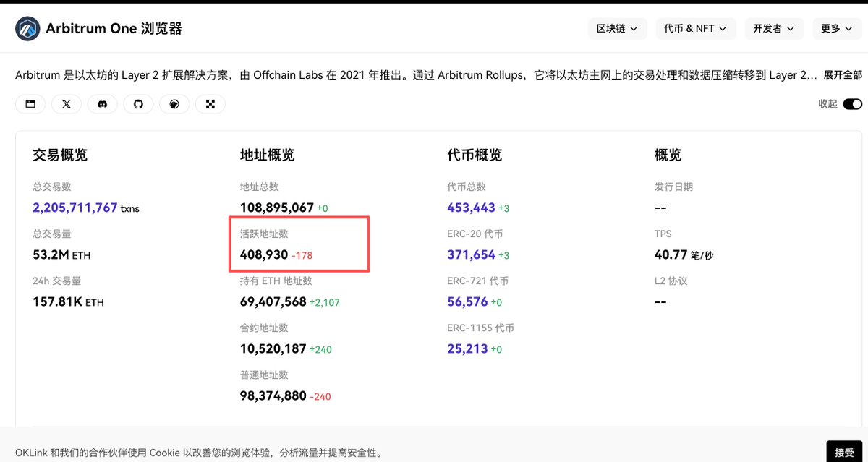Click the 持有 ETH 地址数 value 69,407,568
The image size is (868, 462).
[273, 301]
